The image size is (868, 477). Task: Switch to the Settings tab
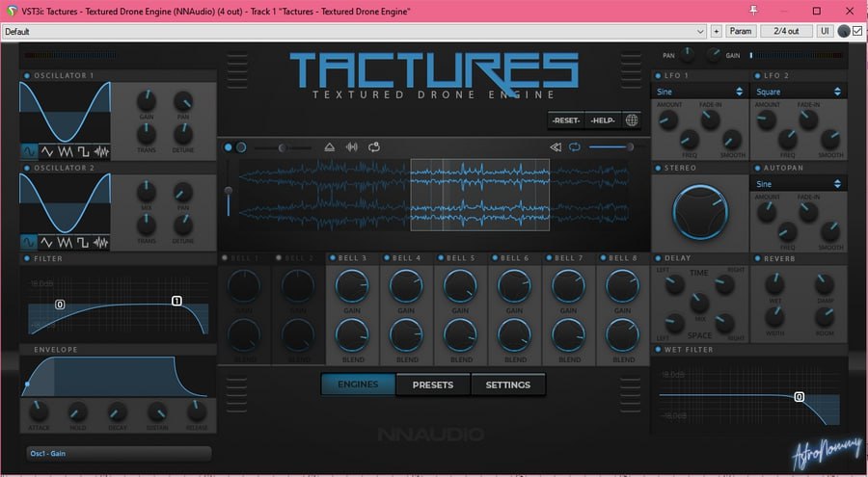coord(508,384)
